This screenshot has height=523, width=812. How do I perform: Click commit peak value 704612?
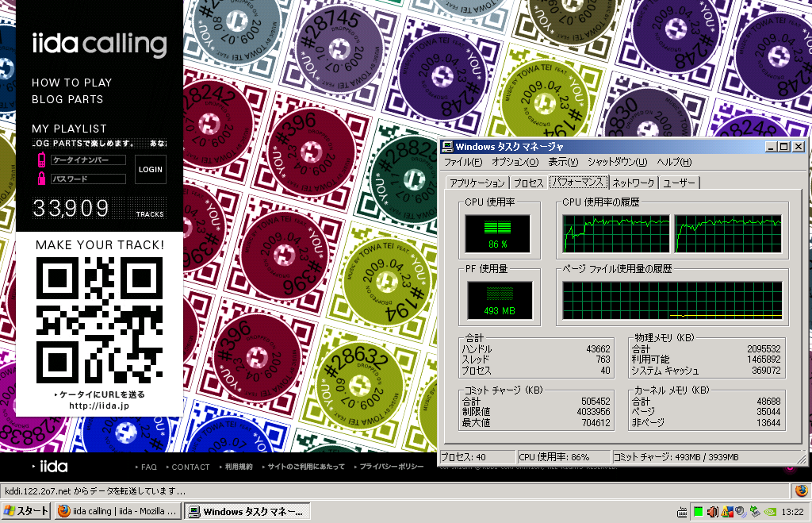(596, 423)
